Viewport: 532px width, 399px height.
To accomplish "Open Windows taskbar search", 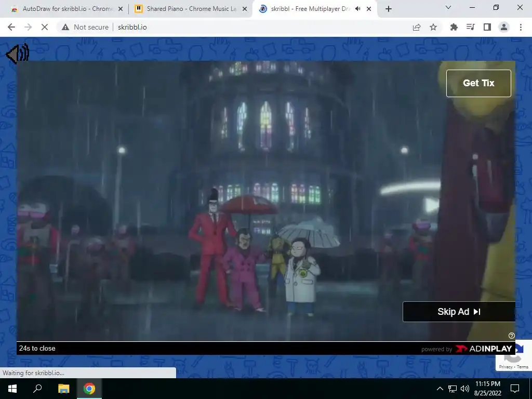I will 37,389.
